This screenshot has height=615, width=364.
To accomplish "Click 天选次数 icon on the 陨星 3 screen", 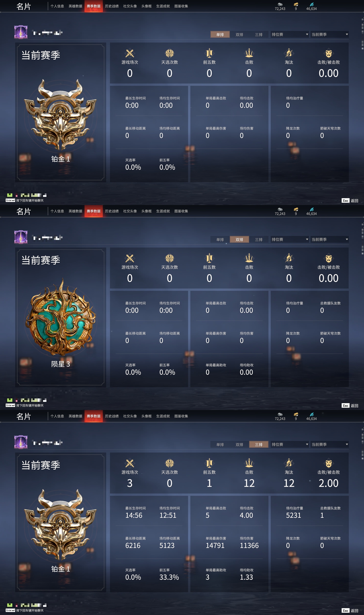I will 169,258.
